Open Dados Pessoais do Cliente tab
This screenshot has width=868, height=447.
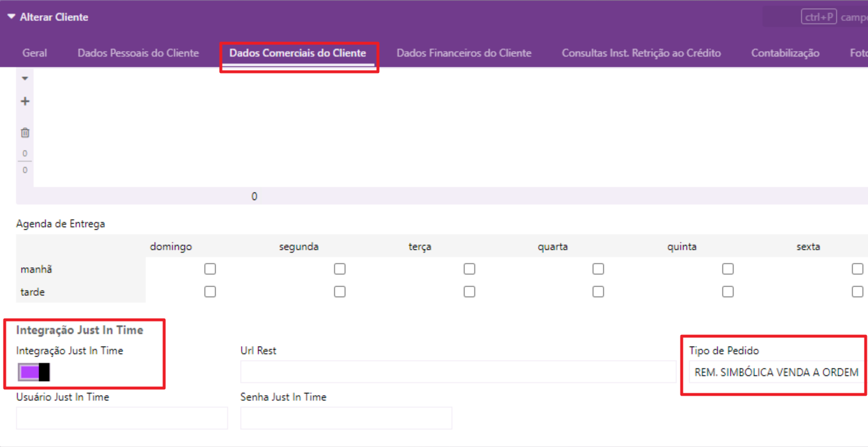tap(138, 53)
